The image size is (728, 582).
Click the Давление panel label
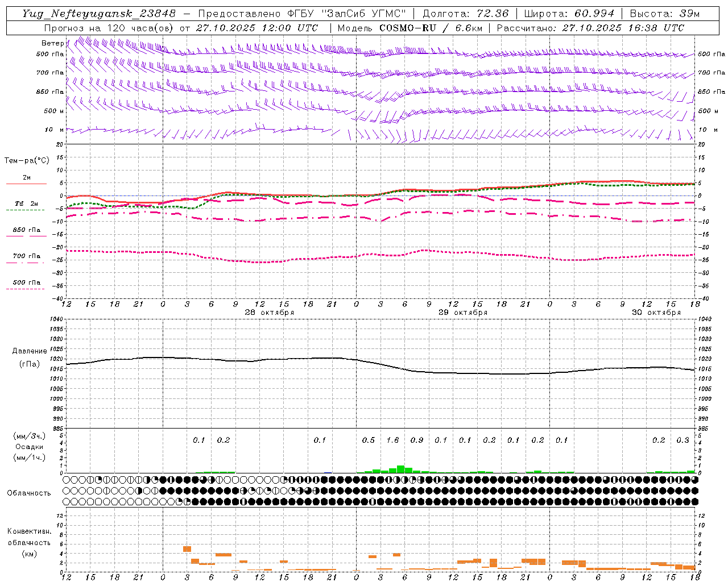pyautogui.click(x=30, y=351)
